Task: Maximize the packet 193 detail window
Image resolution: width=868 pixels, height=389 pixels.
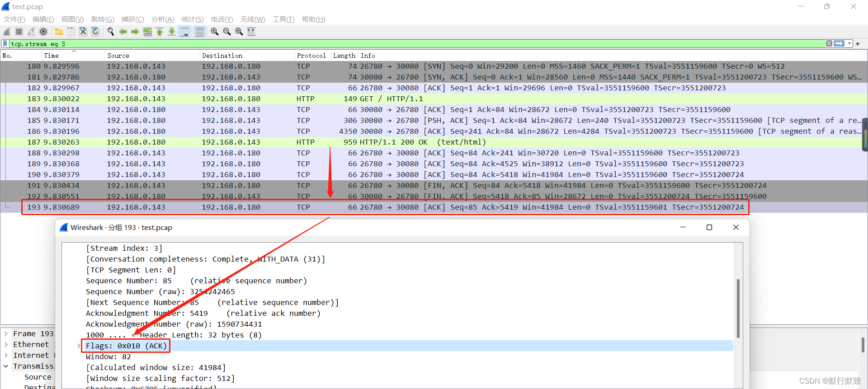Action: tap(709, 227)
